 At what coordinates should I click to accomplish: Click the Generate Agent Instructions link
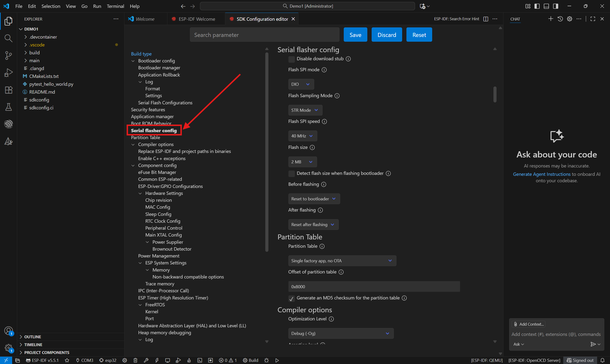[x=541, y=174]
